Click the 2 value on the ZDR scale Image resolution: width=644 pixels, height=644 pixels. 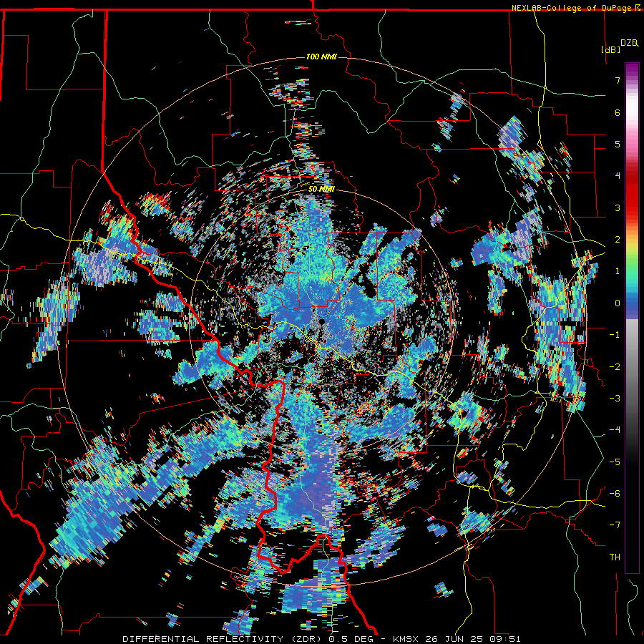[618, 240]
